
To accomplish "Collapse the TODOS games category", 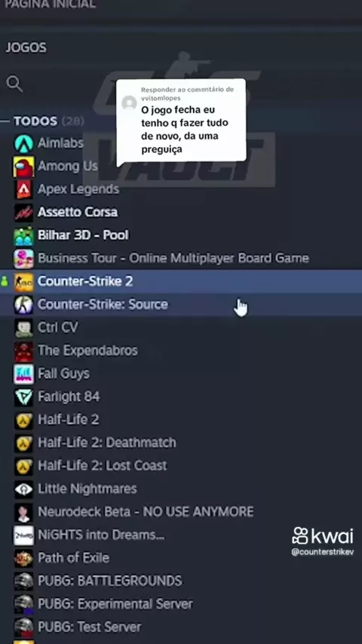I will (x=35, y=121).
